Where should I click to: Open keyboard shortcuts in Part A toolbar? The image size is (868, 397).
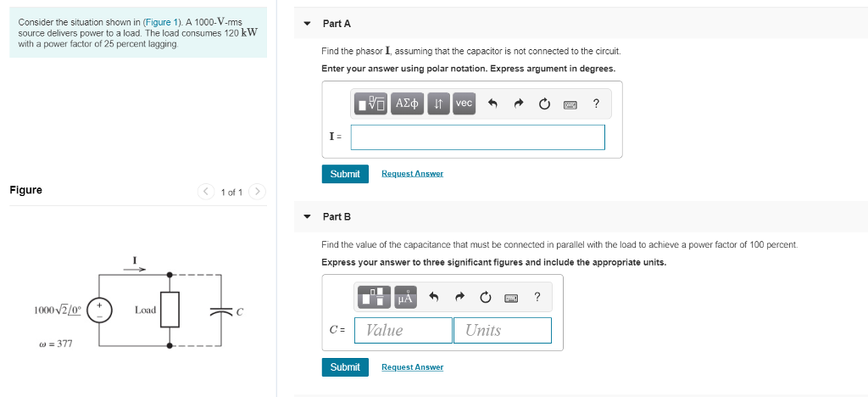[x=570, y=104]
